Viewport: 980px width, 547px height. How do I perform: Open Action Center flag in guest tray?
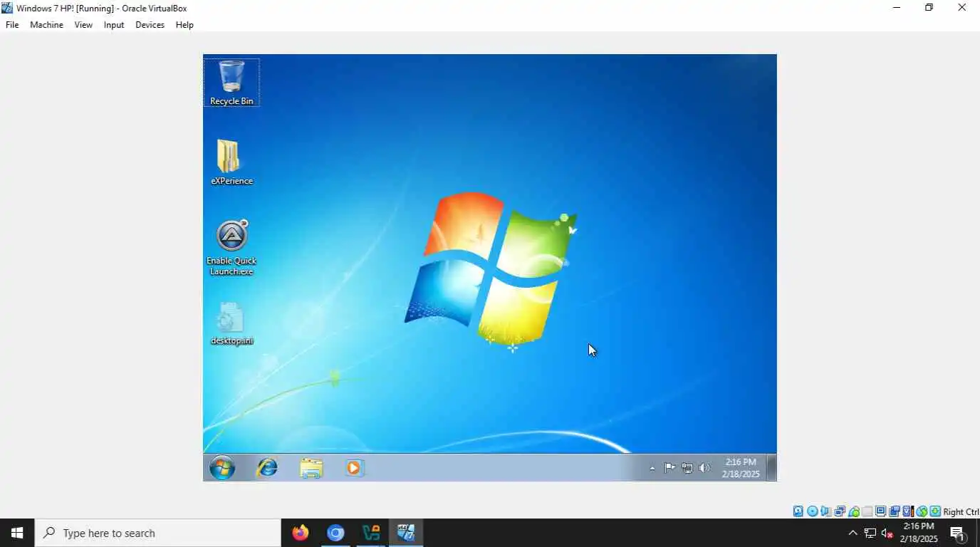(x=669, y=468)
